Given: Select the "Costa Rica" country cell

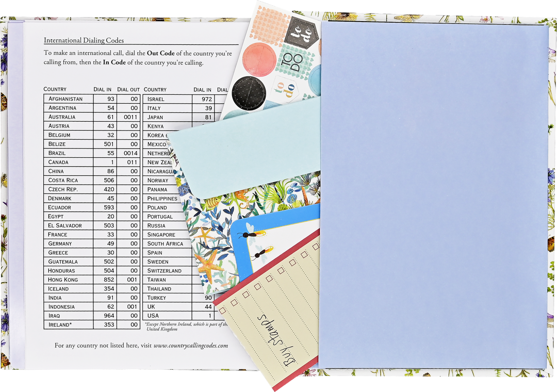Looking at the screenshot, I should click(x=69, y=180).
